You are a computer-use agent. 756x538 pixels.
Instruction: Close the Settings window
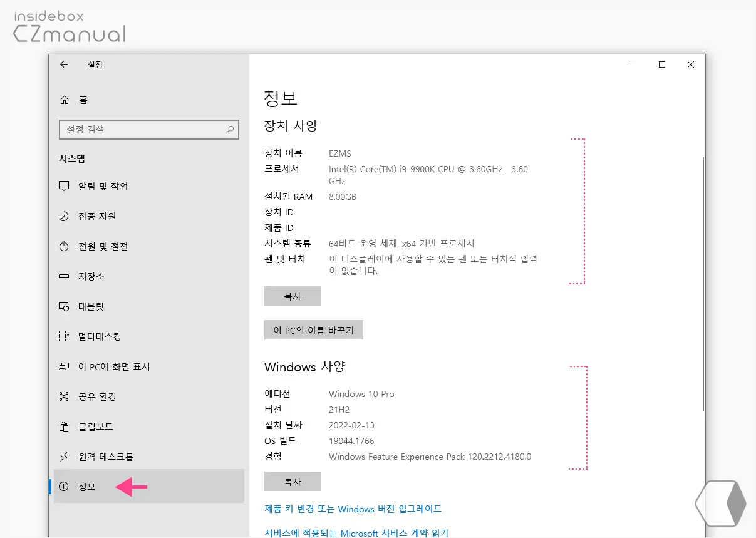pyautogui.click(x=690, y=65)
